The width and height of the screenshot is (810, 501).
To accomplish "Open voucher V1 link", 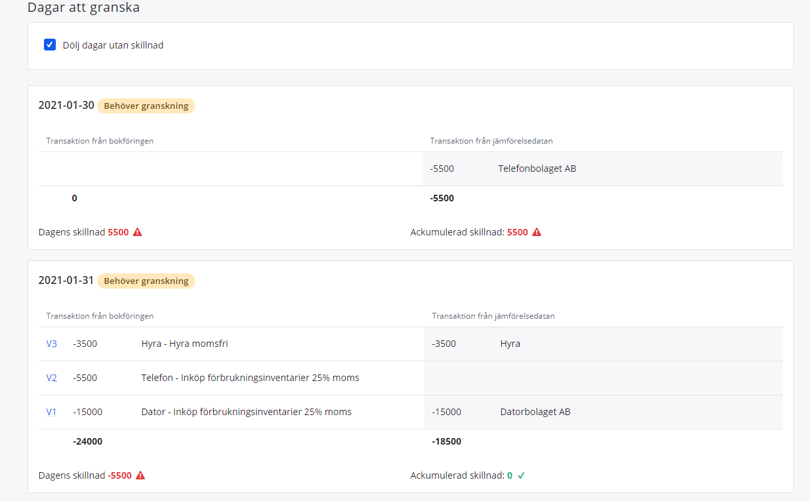I will coord(52,412).
